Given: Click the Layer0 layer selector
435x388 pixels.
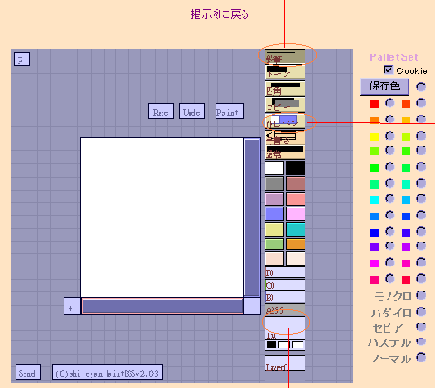Looking at the screenshot, I should pos(285,363).
